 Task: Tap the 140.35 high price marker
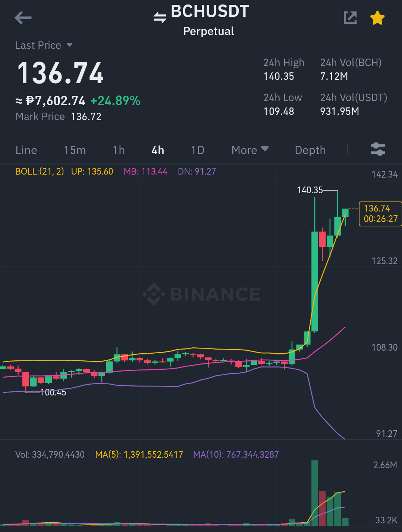point(310,190)
